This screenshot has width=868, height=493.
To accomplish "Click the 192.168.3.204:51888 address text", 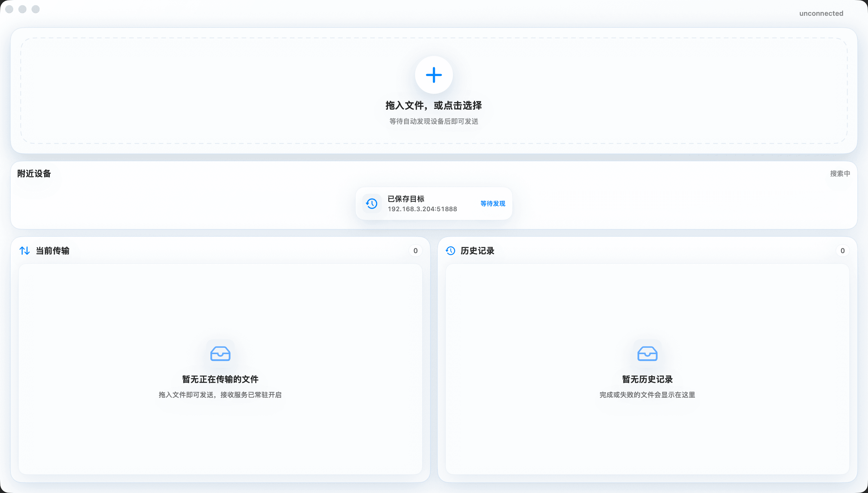I will [422, 209].
